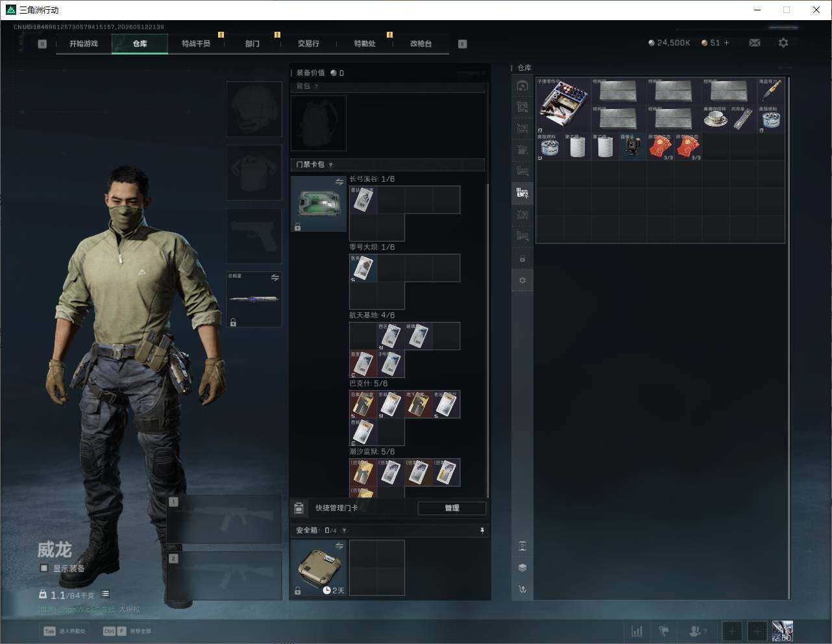Toggle the 显示装备 checkbox
The image size is (832, 644).
pyautogui.click(x=44, y=568)
